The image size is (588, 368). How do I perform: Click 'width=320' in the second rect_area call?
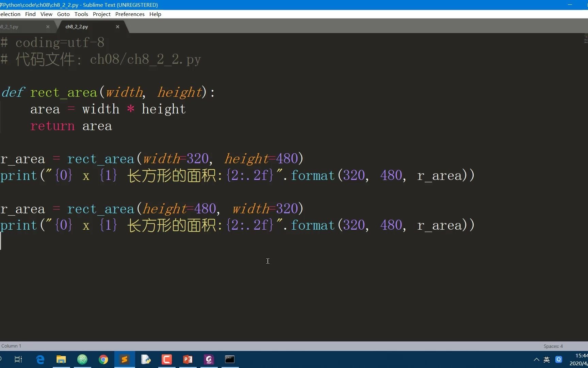pos(265,209)
